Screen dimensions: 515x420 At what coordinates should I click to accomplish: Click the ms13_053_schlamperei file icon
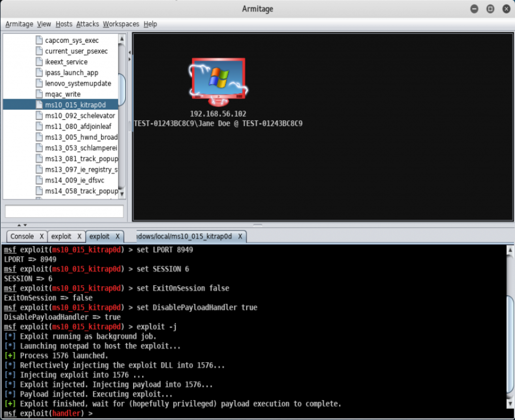click(39, 148)
